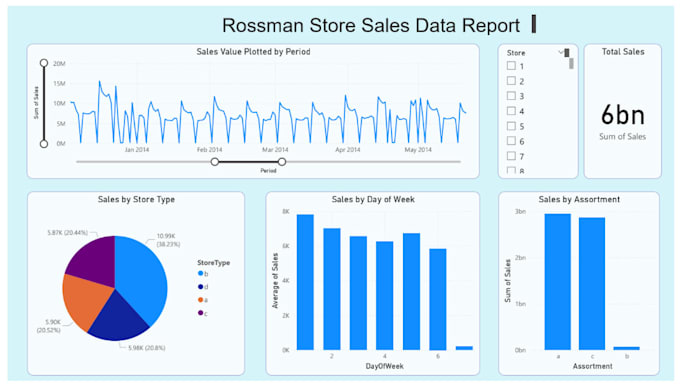Select the Assortment c bar
This screenshot has height=387, width=680.
point(592,284)
